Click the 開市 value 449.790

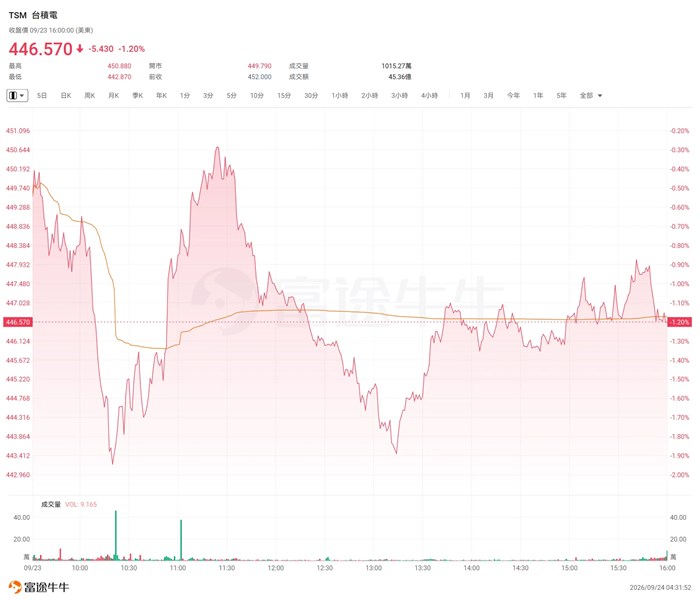coord(259,66)
